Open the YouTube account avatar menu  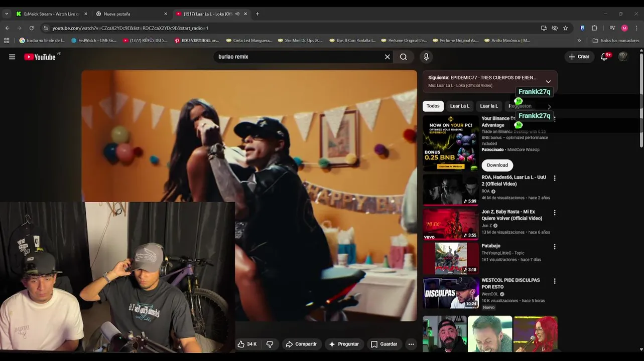623,57
